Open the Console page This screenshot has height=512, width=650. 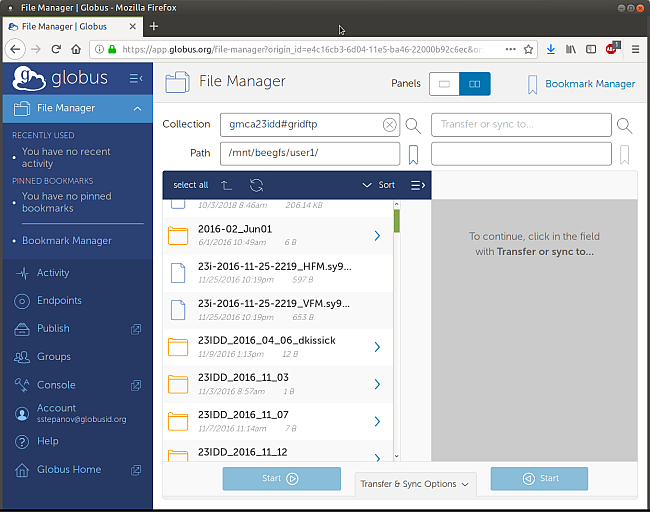56,385
